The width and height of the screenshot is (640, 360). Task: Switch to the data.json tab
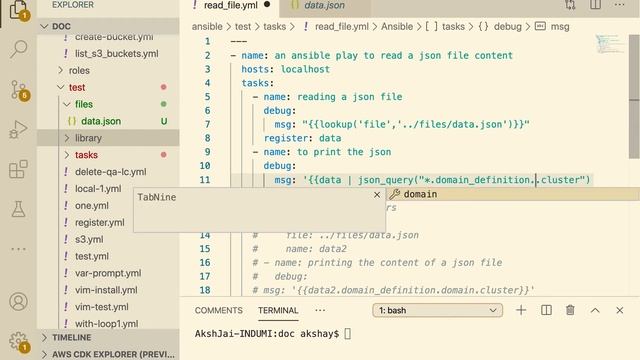[x=324, y=5]
